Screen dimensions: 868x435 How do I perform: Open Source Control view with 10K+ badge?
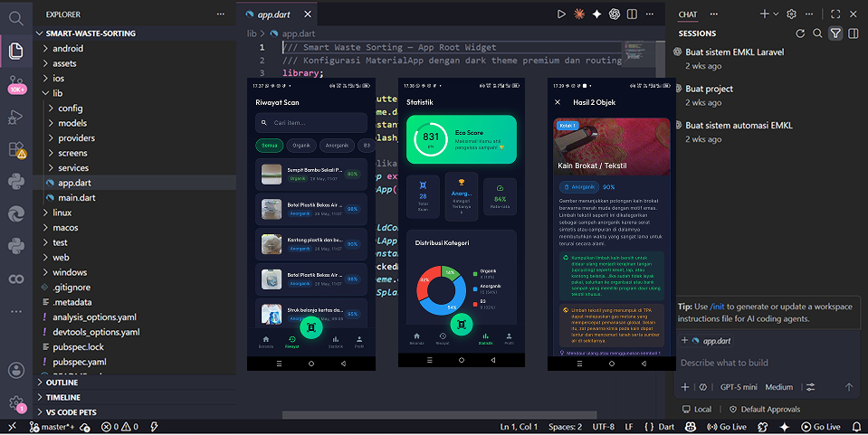point(16,85)
